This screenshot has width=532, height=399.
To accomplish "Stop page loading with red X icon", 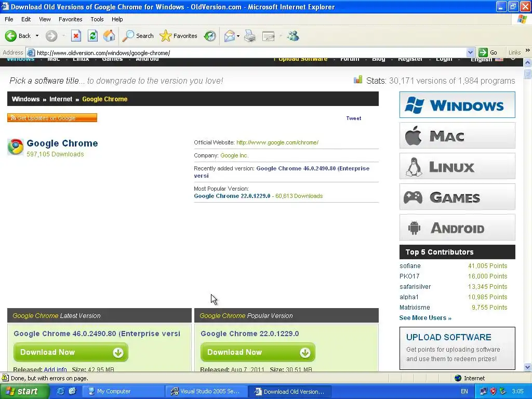I will click(x=76, y=36).
